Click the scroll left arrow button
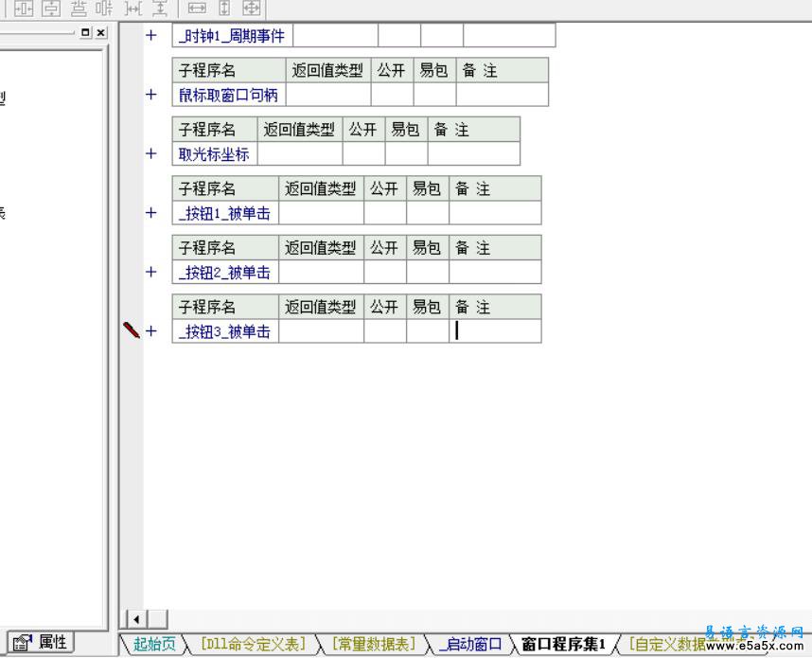Image resolution: width=812 pixels, height=658 pixels. coord(136,619)
